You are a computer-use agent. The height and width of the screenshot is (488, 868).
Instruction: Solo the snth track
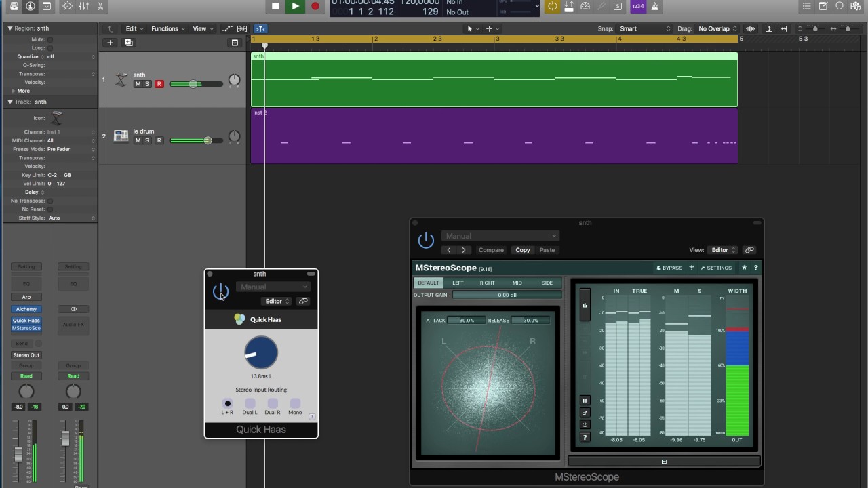coord(147,84)
